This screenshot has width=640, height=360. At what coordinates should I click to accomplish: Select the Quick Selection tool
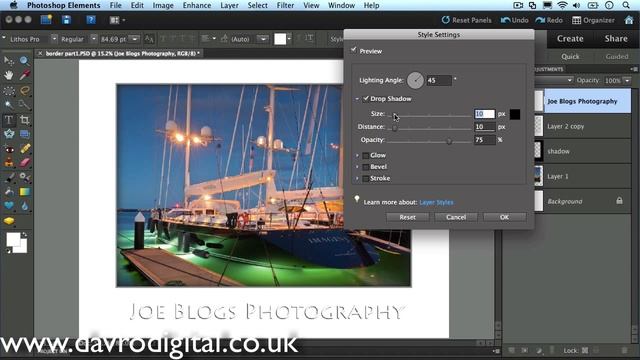pos(24,105)
